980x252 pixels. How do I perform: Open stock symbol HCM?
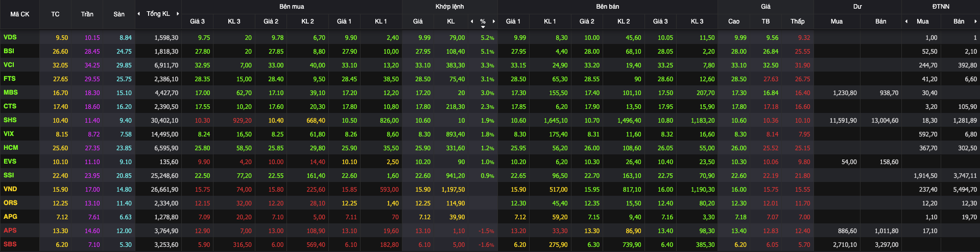click(11, 148)
